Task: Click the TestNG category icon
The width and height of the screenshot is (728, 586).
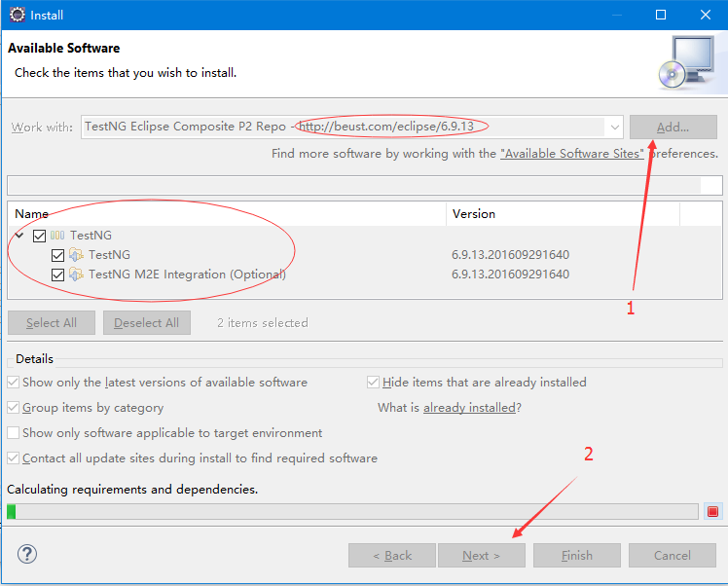Action: pos(57,236)
